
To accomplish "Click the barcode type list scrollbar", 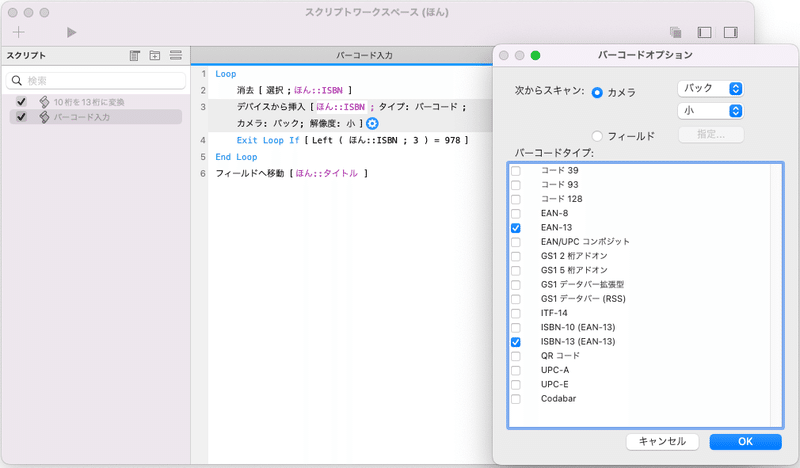I will (x=776, y=295).
